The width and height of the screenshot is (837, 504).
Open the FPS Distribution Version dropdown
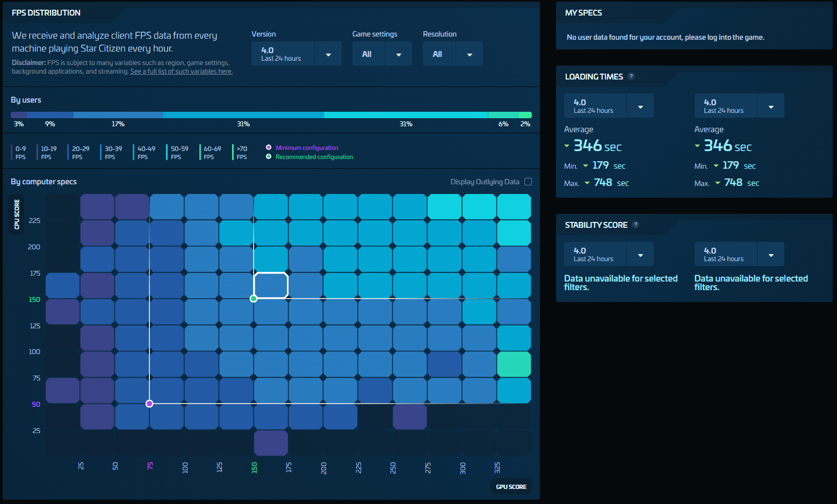pos(328,54)
